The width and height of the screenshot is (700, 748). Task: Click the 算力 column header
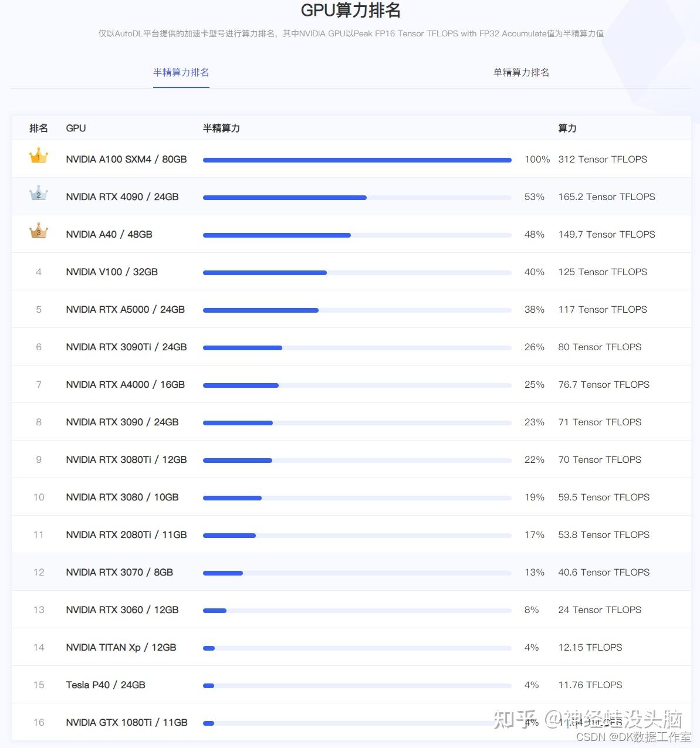point(567,128)
